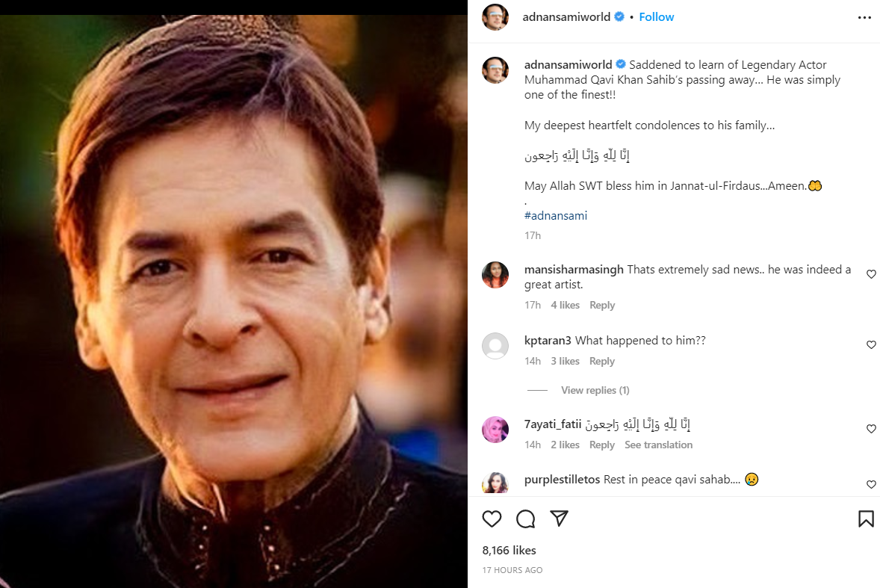Image resolution: width=880 pixels, height=588 pixels.
Task: View the 8,166 likes list
Action: pos(509,551)
